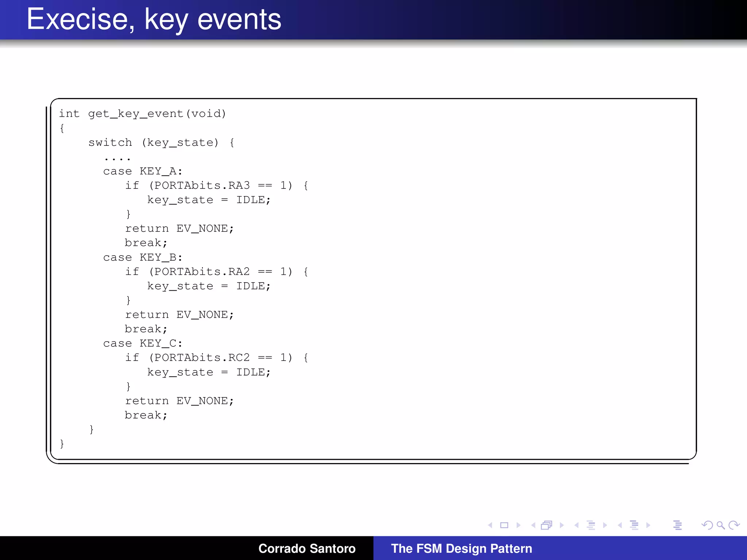
Task: Click the slide rectangle navigation icon
Action: coord(504,525)
